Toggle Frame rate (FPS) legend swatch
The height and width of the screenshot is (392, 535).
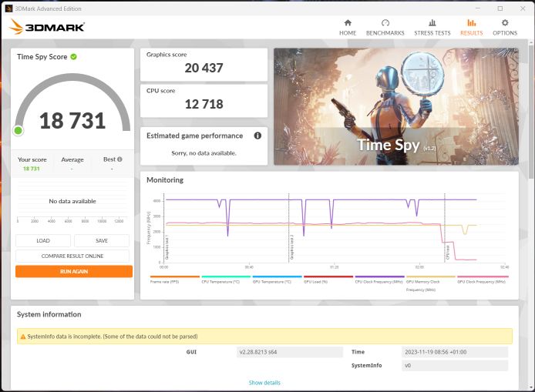[175, 276]
